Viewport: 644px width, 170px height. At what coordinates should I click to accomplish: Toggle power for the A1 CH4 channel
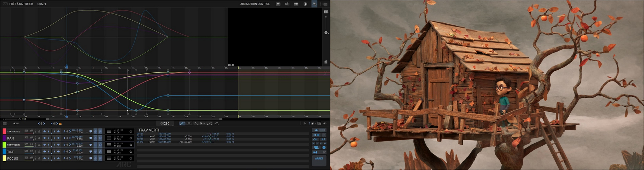click(x=131, y=152)
